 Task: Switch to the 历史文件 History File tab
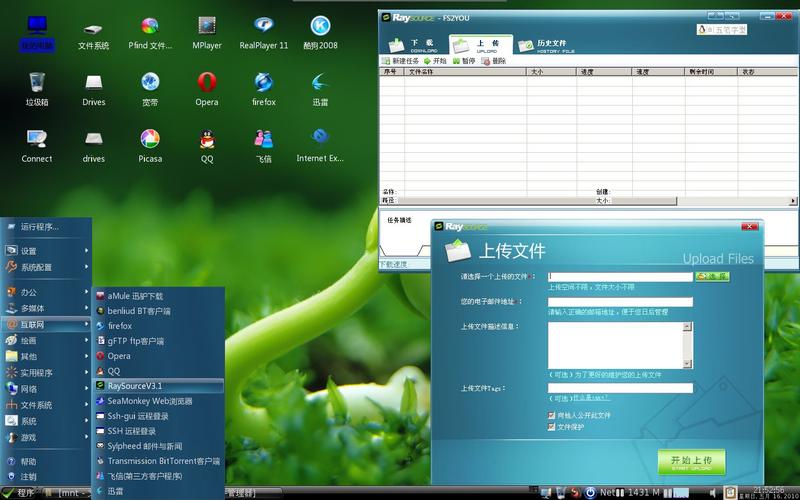pos(547,46)
